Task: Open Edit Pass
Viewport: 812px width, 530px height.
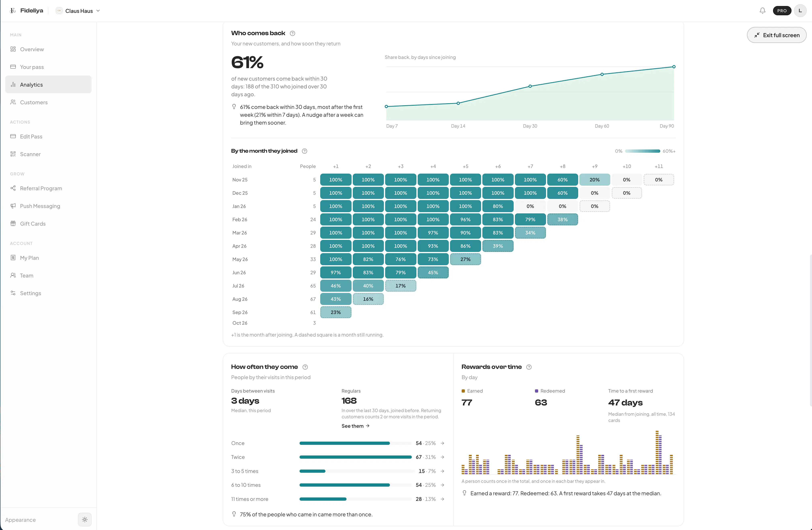Action: click(48, 136)
